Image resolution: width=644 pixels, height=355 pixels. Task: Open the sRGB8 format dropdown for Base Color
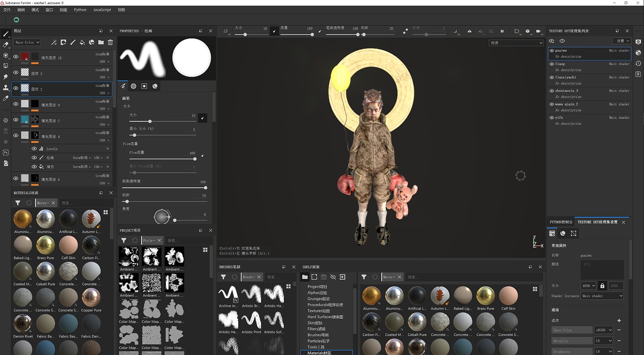[604, 330]
